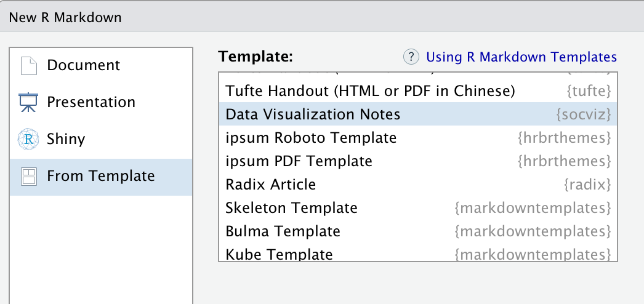The image size is (644, 304).
Task: Click the question mark help icon
Action: coord(411,57)
